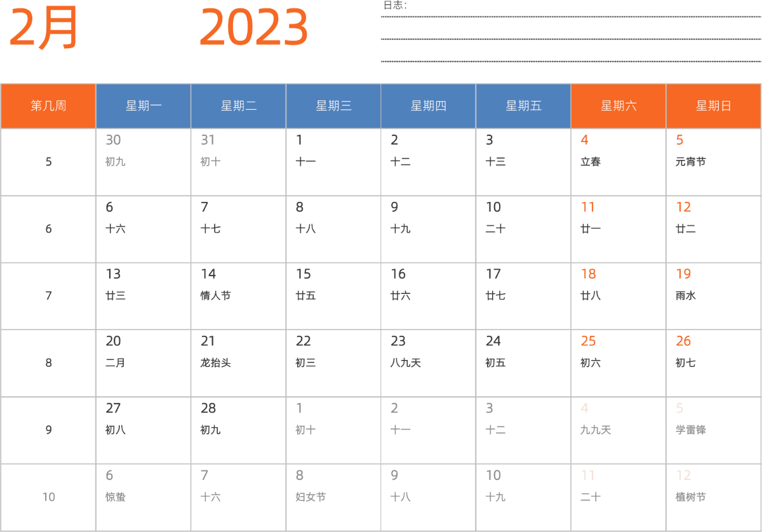Select the 学雷锋 date cell
Image resolution: width=762 pixels, height=532 pixels.
tap(714, 430)
